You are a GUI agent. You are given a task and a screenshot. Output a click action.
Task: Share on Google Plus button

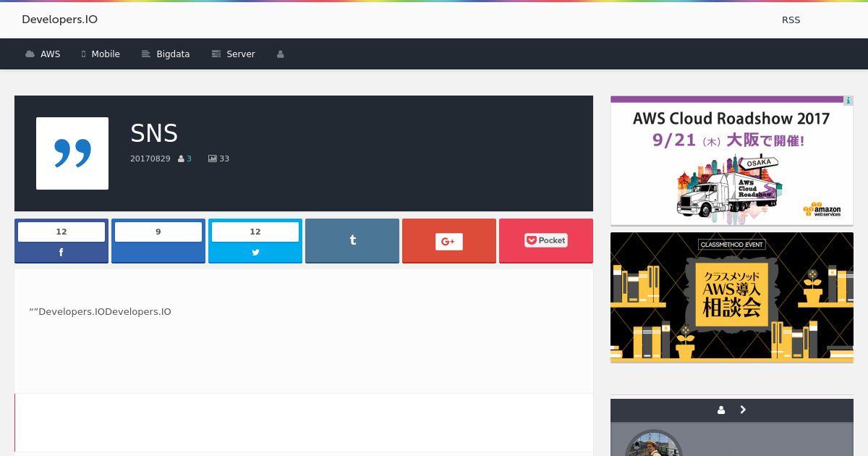coord(449,241)
